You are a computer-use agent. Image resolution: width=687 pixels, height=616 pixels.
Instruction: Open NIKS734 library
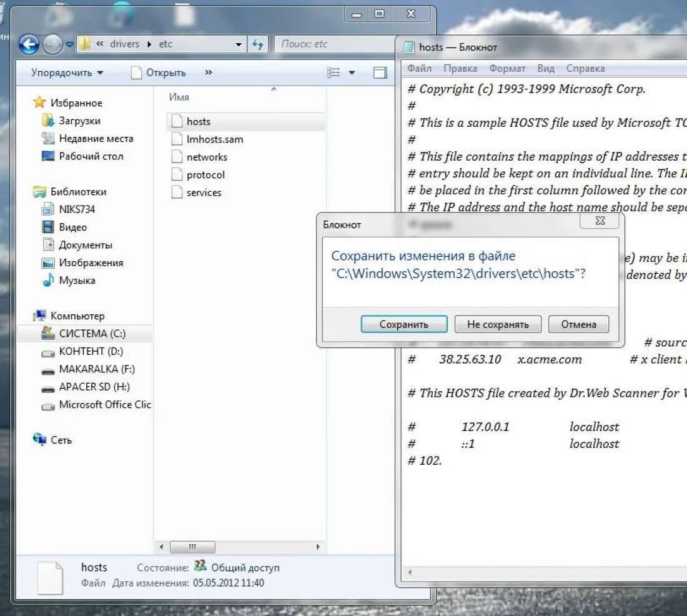point(77,209)
